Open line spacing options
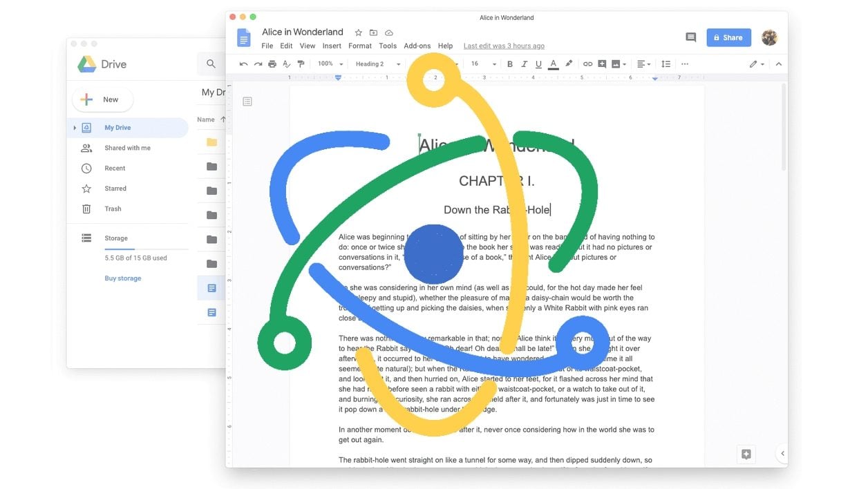Screen dimensions: 868x489 tap(666, 64)
